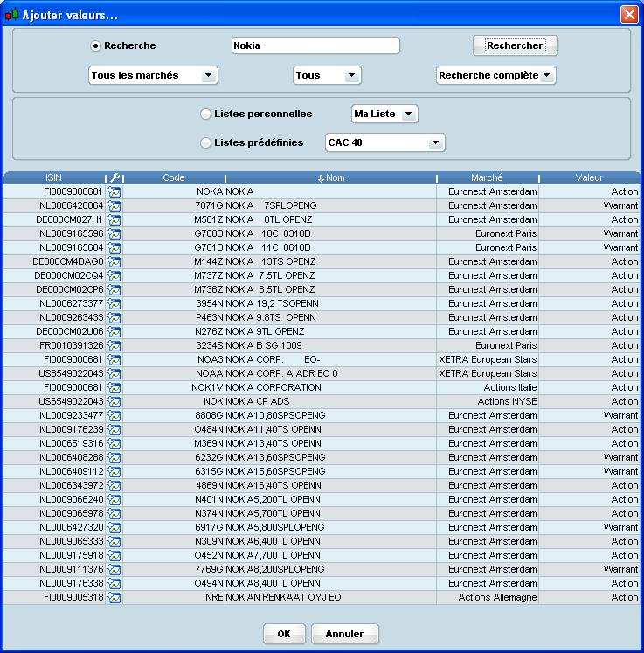Sort by Marché column header
This screenshot has width=644, height=653.
pyautogui.click(x=487, y=177)
